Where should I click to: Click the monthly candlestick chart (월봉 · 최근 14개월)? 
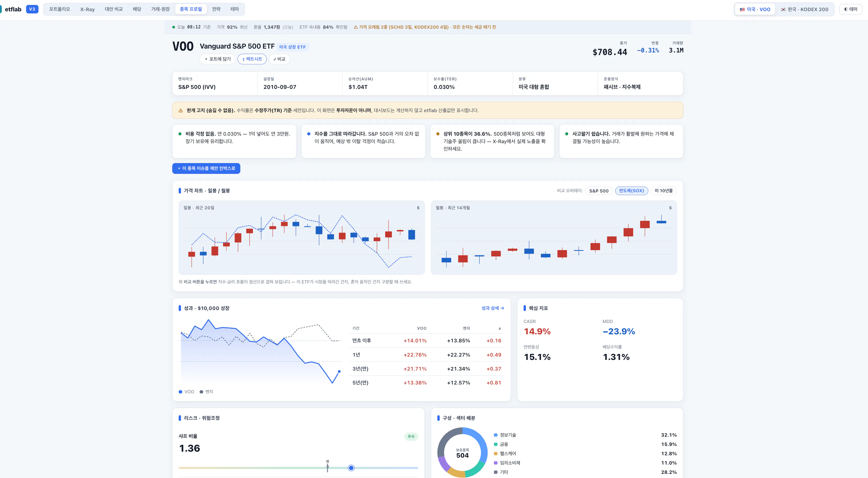tap(554, 237)
